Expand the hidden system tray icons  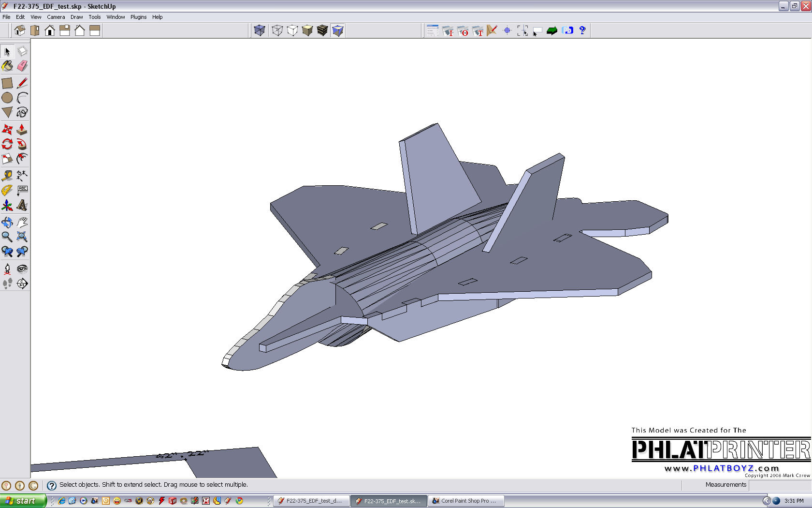[767, 501]
